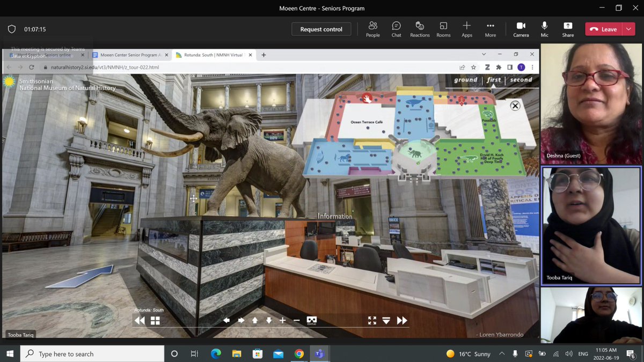Screen dimensions: 644x362
Task: Click the Request control button
Action: pos(321,29)
